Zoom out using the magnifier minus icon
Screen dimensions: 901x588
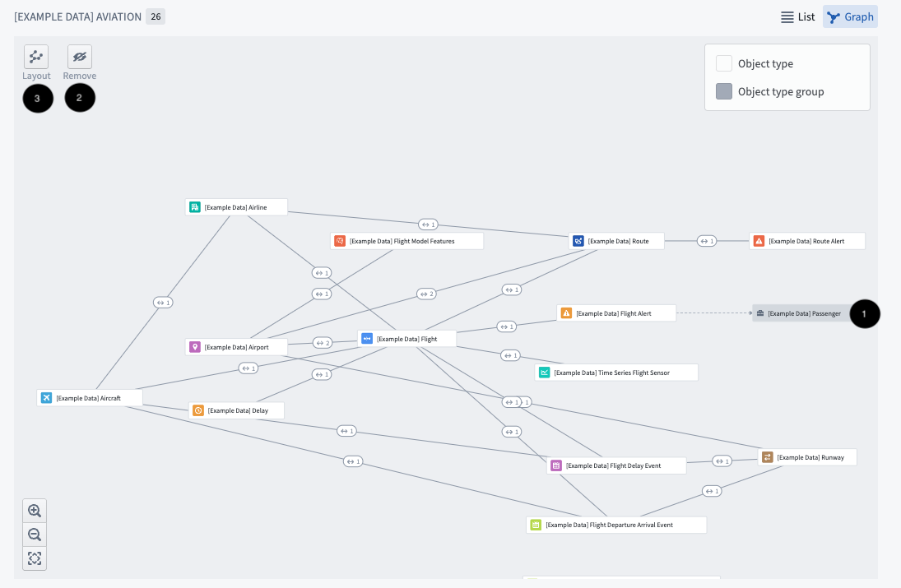click(x=35, y=535)
